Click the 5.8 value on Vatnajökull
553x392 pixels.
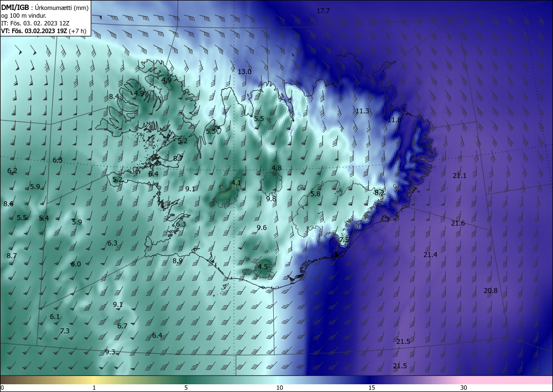(315, 194)
